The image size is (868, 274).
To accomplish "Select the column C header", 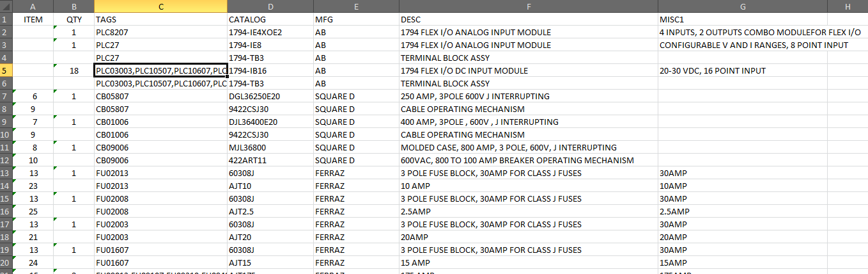I will click(x=160, y=6).
